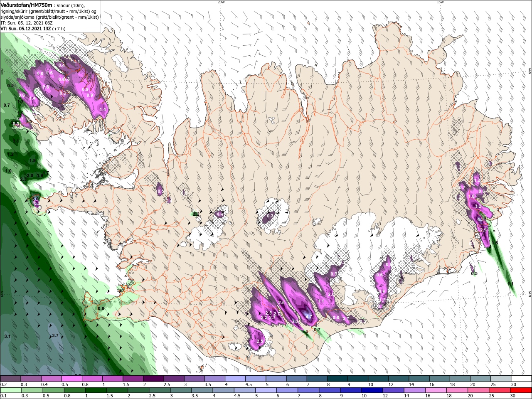Click the 'IT: Sun. 05. 12. 2021 06Z' line
This screenshot has width=532, height=399.
pyautogui.click(x=26, y=23)
